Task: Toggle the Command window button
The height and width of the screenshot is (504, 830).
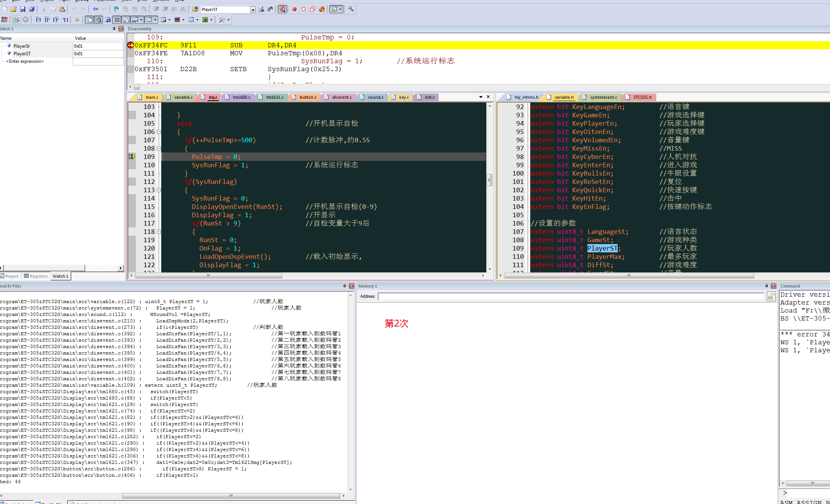Action: (89, 20)
